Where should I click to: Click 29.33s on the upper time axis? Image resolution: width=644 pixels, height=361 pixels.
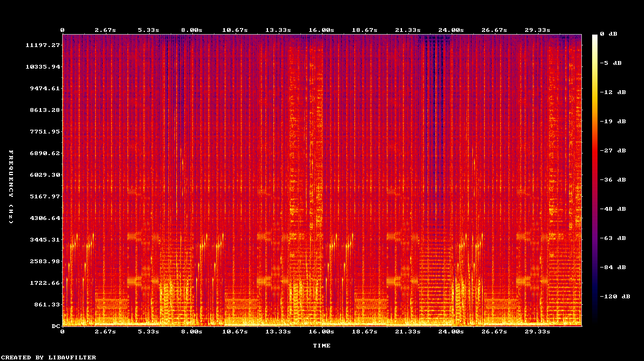point(537,30)
